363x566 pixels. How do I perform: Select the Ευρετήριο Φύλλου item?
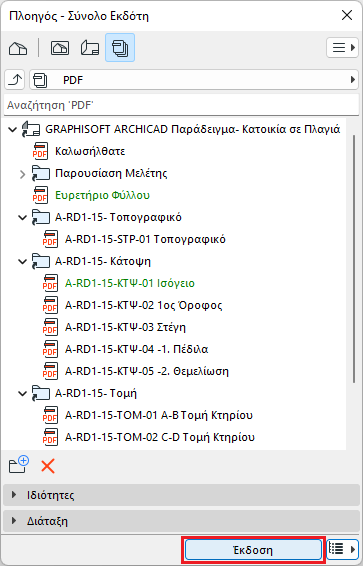click(x=102, y=195)
